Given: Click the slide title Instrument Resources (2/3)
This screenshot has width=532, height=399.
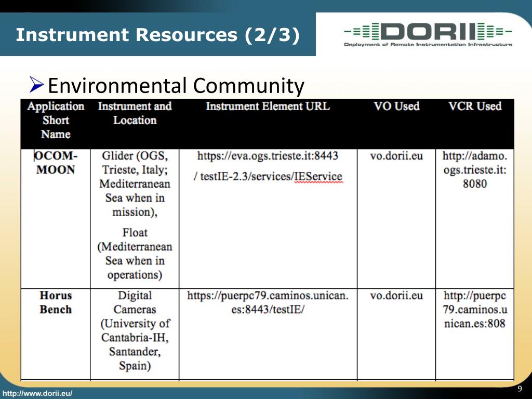Looking at the screenshot, I should [x=158, y=35].
